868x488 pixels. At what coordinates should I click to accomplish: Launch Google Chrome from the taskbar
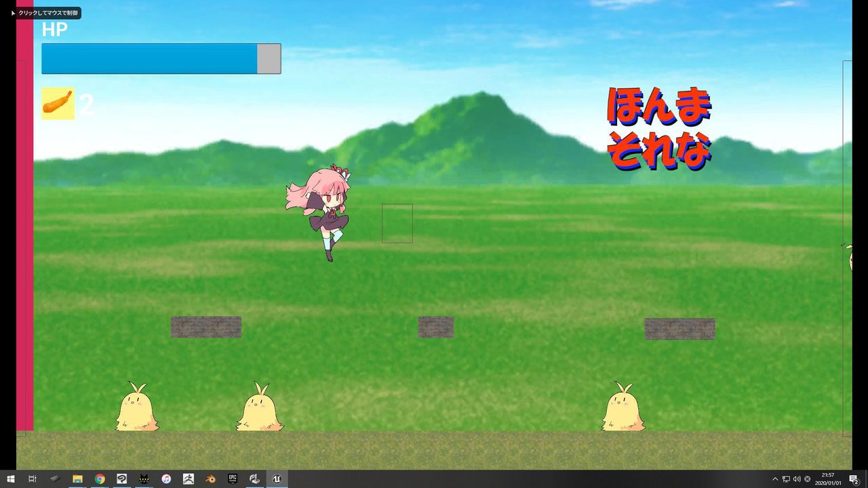point(100,479)
